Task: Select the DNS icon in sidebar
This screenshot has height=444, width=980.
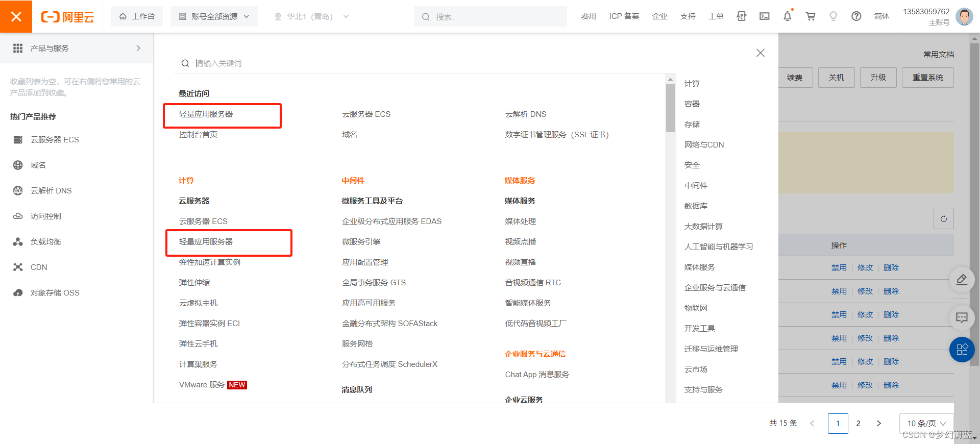Action: [x=18, y=190]
